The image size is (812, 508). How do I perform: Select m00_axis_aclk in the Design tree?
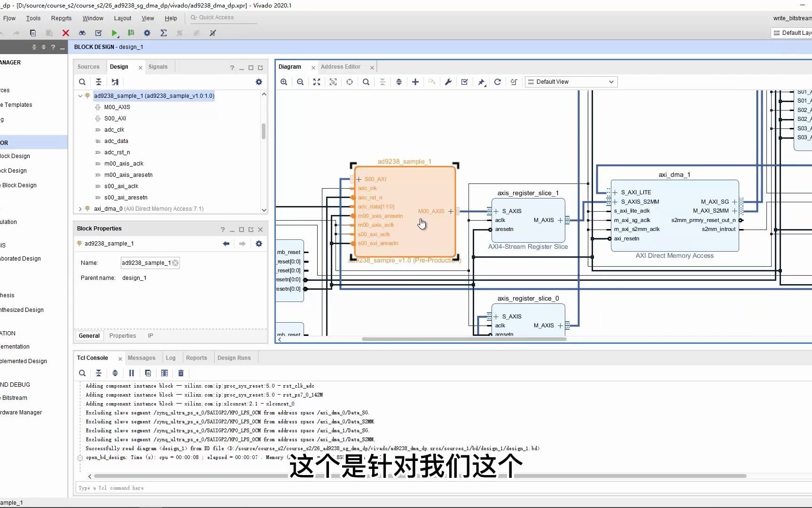click(x=124, y=164)
